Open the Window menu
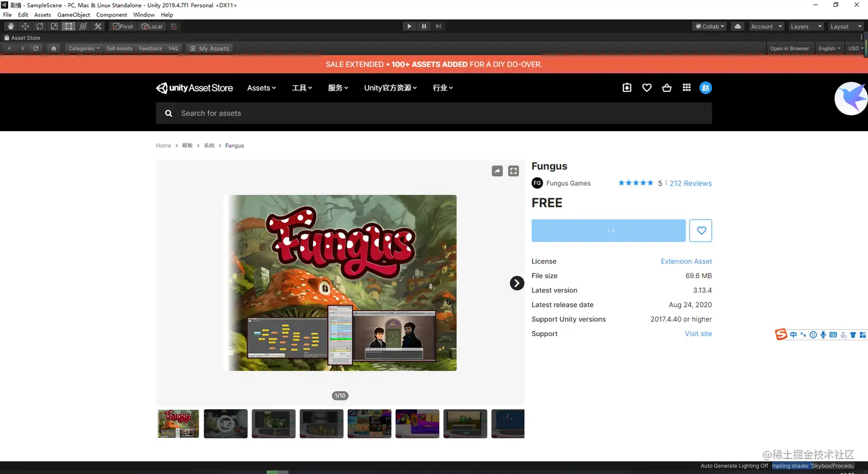Viewport: 868px width, 474px height. click(144, 15)
